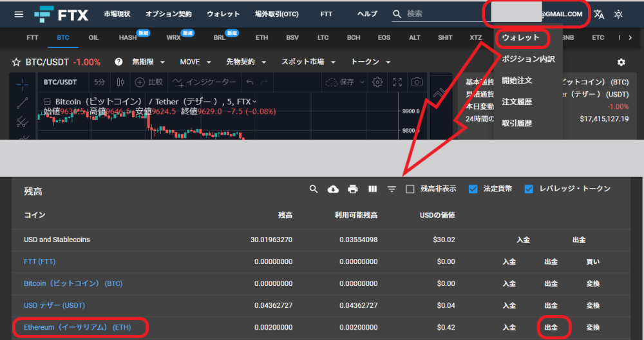The image size is (644, 340).
Task: Select 開始注文 in account menu
Action: pyautogui.click(x=516, y=80)
